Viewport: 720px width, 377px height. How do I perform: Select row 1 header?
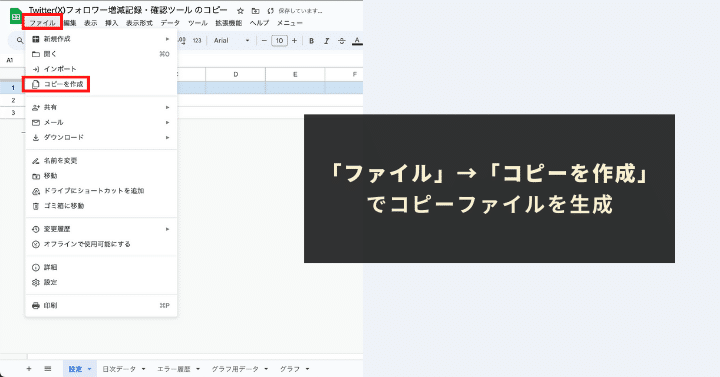[x=13, y=87]
